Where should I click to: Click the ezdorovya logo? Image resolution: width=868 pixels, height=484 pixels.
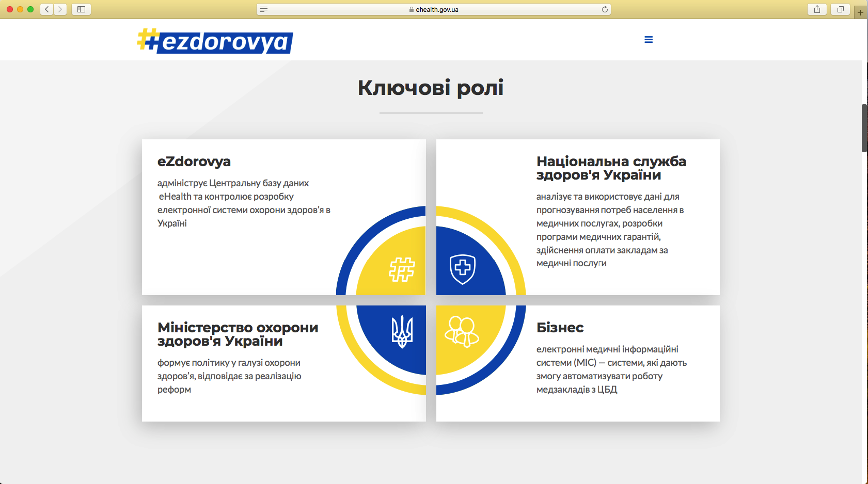point(215,41)
